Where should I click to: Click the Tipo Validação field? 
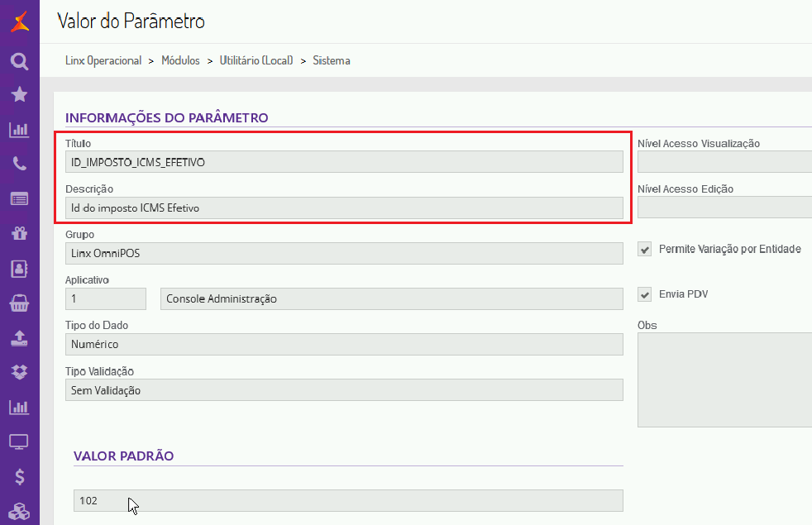[x=344, y=390]
